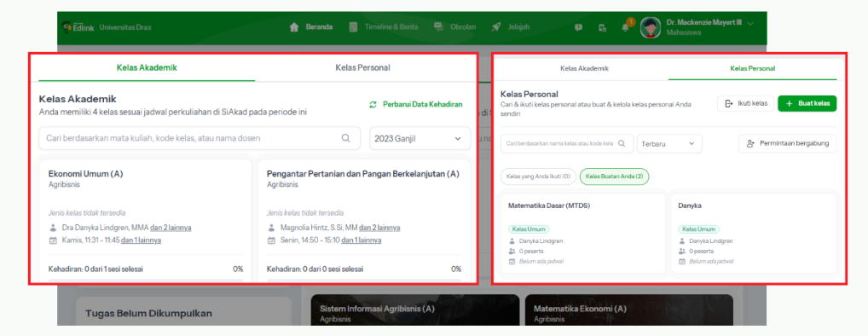Click 'dan 1 lainnya' link beside Kamis schedule
The image size is (868, 336).
[x=142, y=240]
